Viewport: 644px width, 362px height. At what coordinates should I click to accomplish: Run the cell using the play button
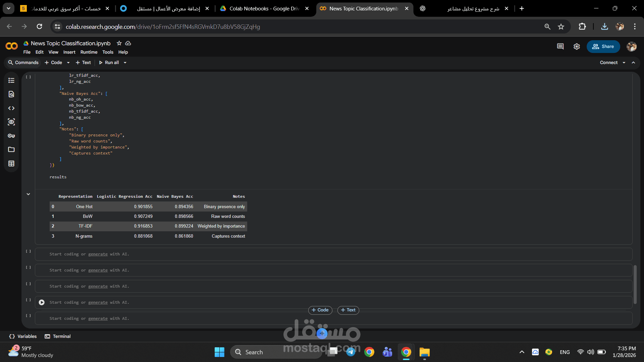click(x=42, y=302)
